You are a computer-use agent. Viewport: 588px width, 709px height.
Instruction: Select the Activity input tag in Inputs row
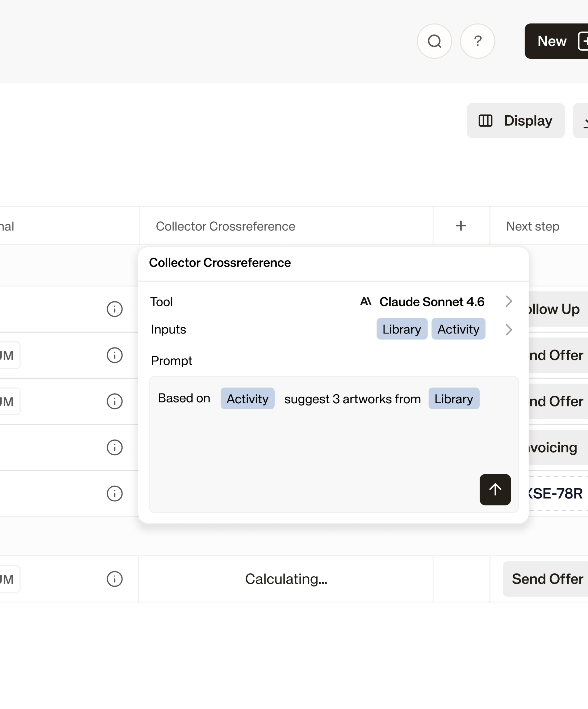tap(458, 329)
